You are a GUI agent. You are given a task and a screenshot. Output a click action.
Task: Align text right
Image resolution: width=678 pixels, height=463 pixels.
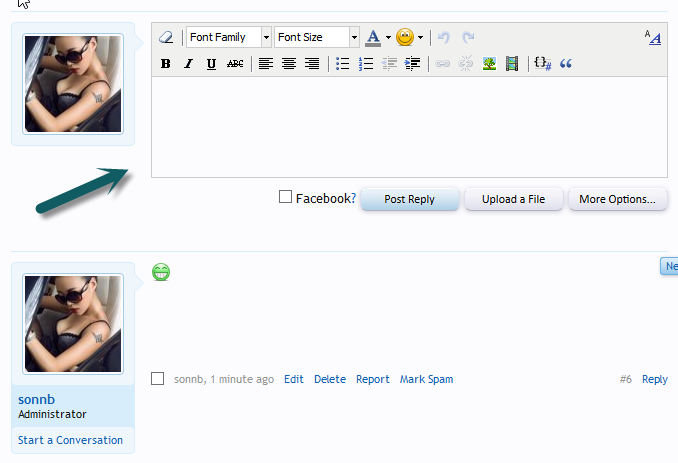pos(312,64)
